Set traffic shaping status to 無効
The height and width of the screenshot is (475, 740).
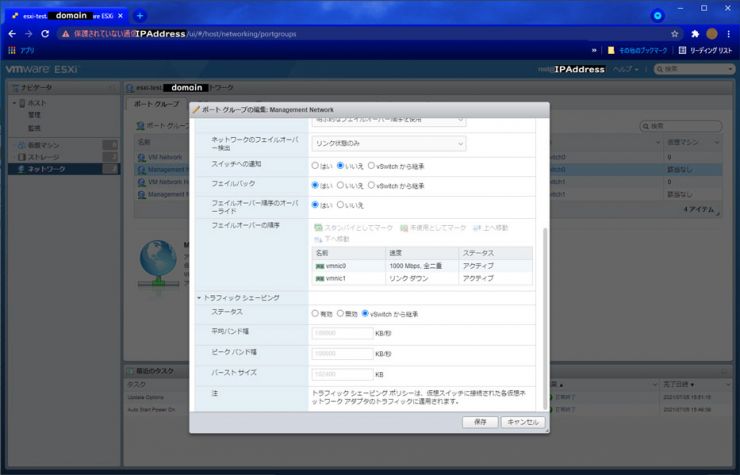tap(340, 314)
